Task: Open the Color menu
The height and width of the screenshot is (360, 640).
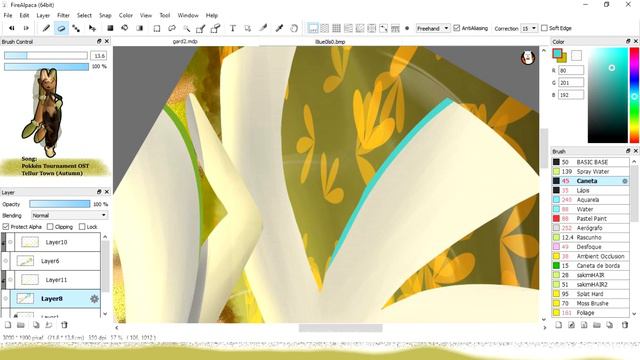Action: pyautogui.click(x=126, y=15)
